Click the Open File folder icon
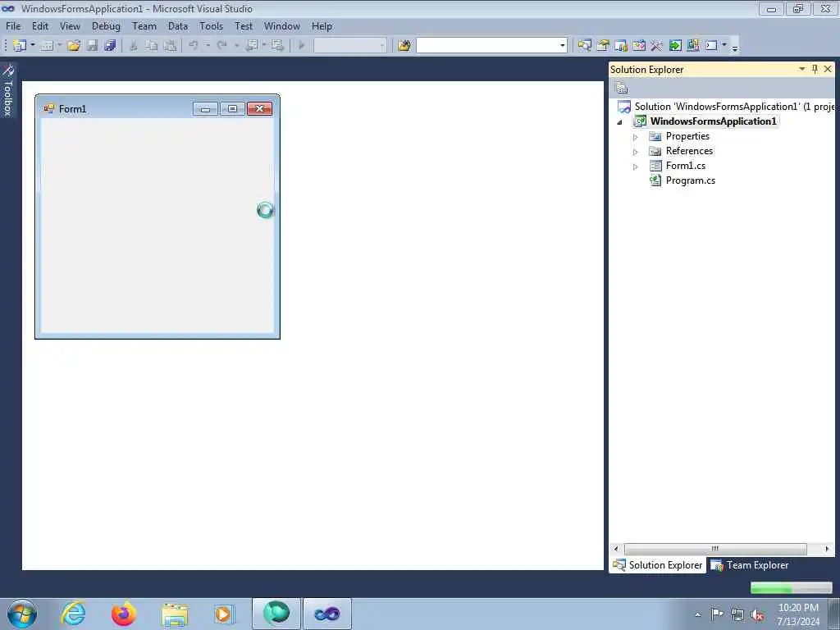 click(x=73, y=46)
